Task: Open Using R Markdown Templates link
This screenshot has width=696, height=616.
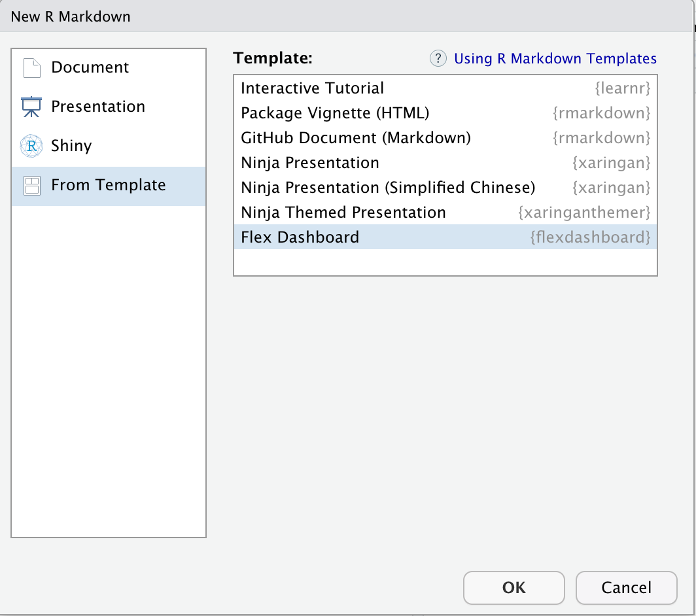Action: [555, 58]
